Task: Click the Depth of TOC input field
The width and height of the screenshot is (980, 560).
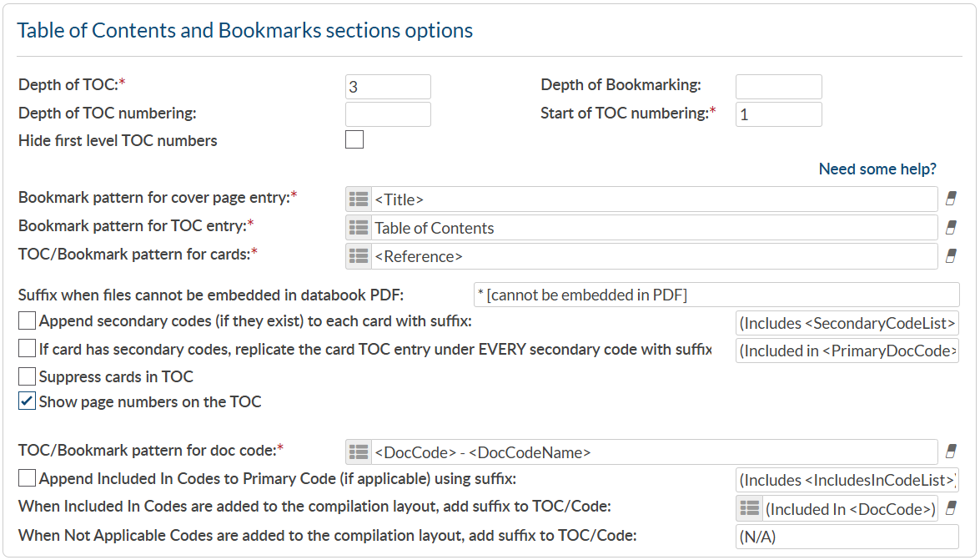Action: click(x=388, y=87)
